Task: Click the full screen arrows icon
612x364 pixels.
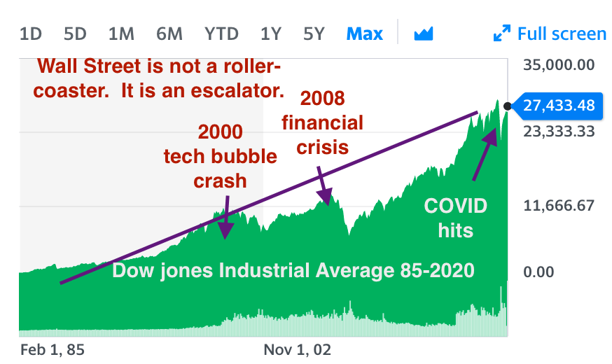Action: click(x=502, y=33)
